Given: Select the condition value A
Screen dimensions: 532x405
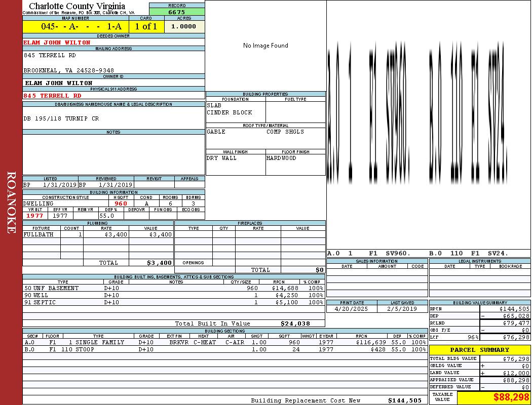Looking at the screenshot, I should (x=146, y=204).
